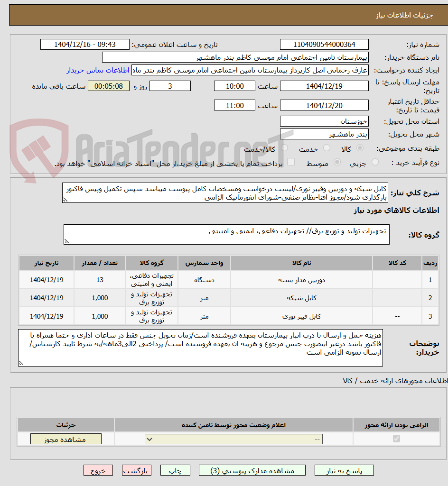This screenshot has height=486, width=448.
Task: Click the resize handle of شرح کلی نیاز box
Action: point(65,200)
